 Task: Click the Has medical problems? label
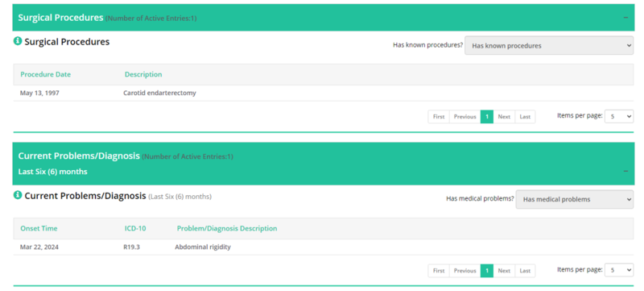click(480, 198)
